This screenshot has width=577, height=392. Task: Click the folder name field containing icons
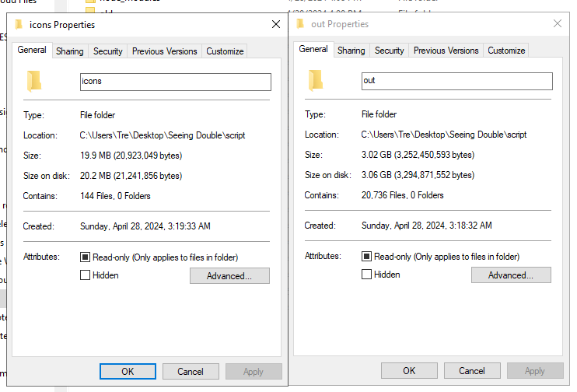coord(176,82)
